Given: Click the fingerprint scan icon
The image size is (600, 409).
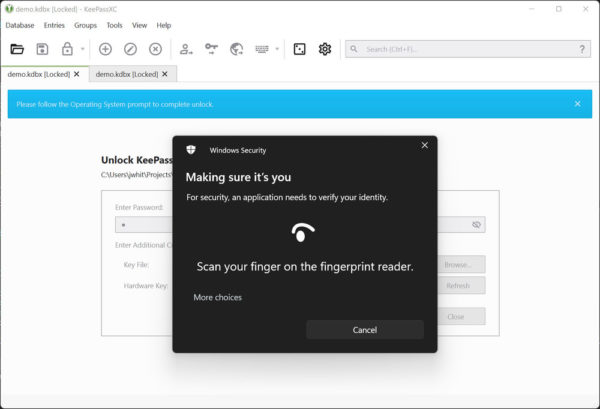Looking at the screenshot, I should click(303, 232).
